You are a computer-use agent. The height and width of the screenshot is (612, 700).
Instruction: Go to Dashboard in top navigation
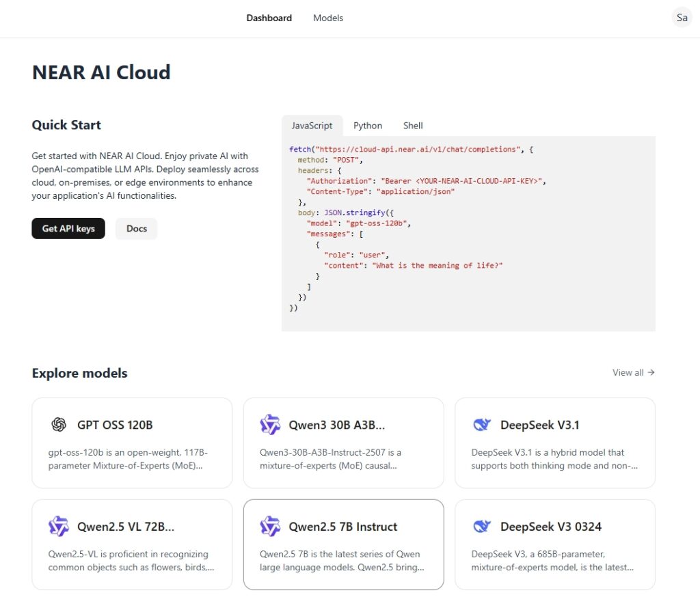269,18
